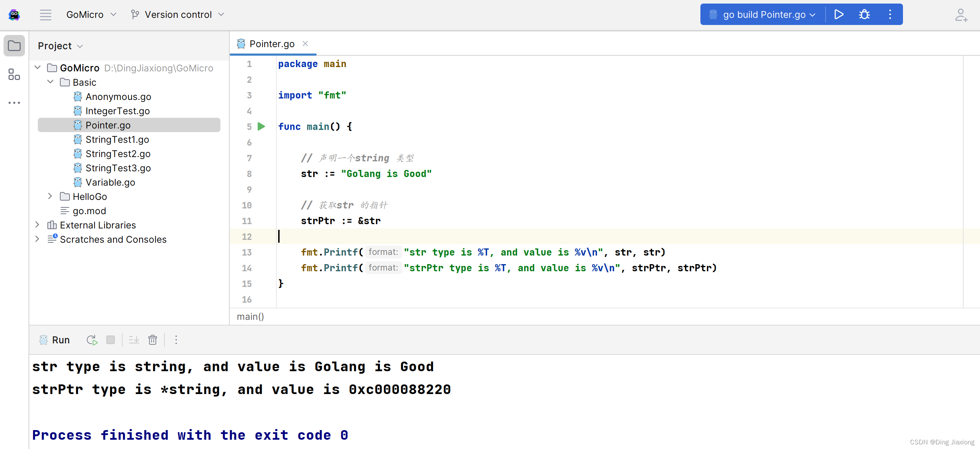Open StringTest2.go in project tree
The width and height of the screenshot is (980, 449).
click(118, 153)
